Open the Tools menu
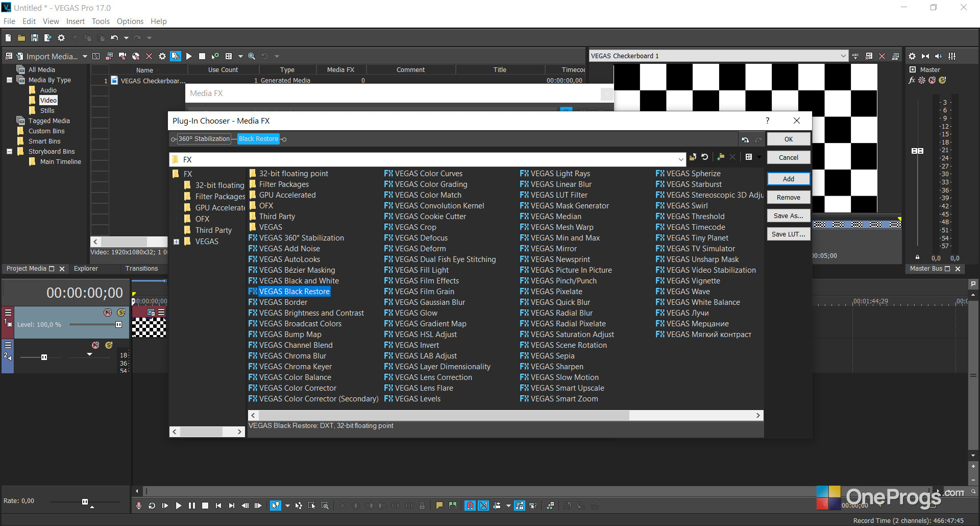 pyautogui.click(x=101, y=21)
